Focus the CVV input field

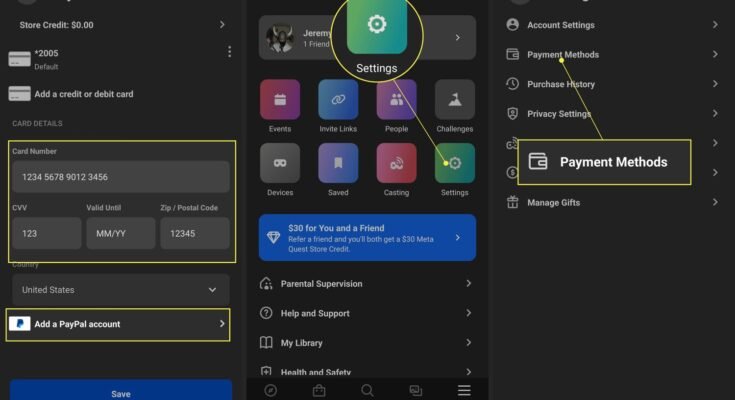point(47,233)
